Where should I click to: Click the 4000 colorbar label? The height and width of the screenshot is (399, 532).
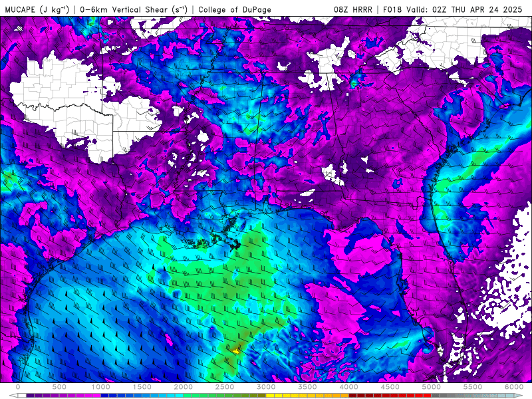(x=349, y=387)
